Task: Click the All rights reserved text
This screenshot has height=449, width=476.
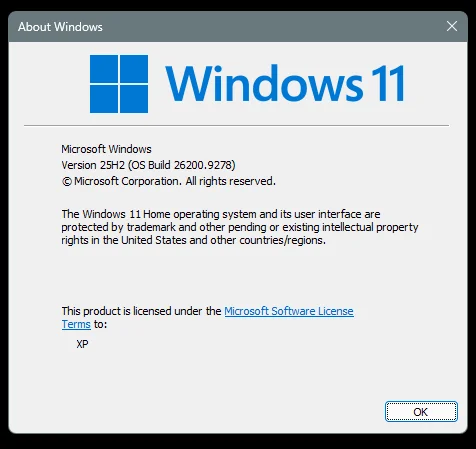Action: (231, 181)
